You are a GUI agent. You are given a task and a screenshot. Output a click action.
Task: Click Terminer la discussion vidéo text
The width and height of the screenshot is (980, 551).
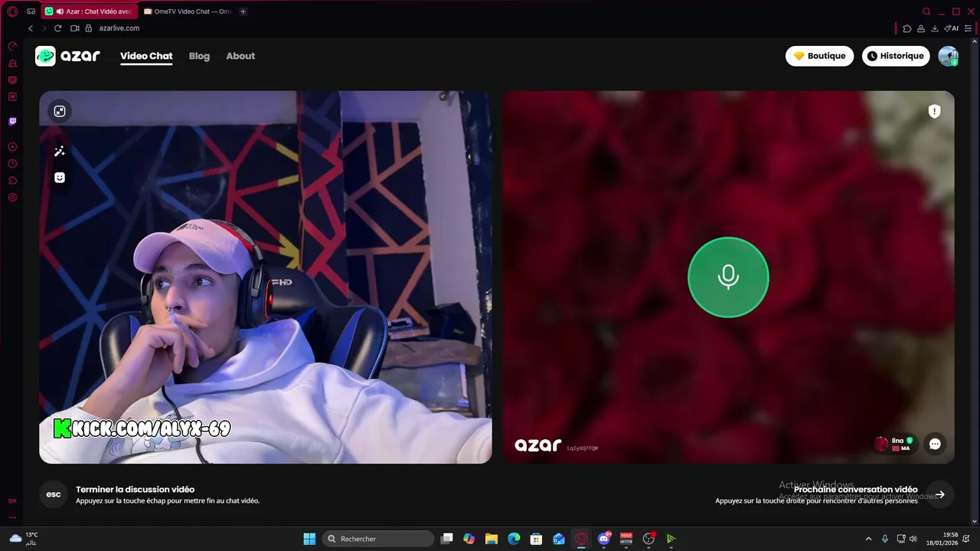135,489
